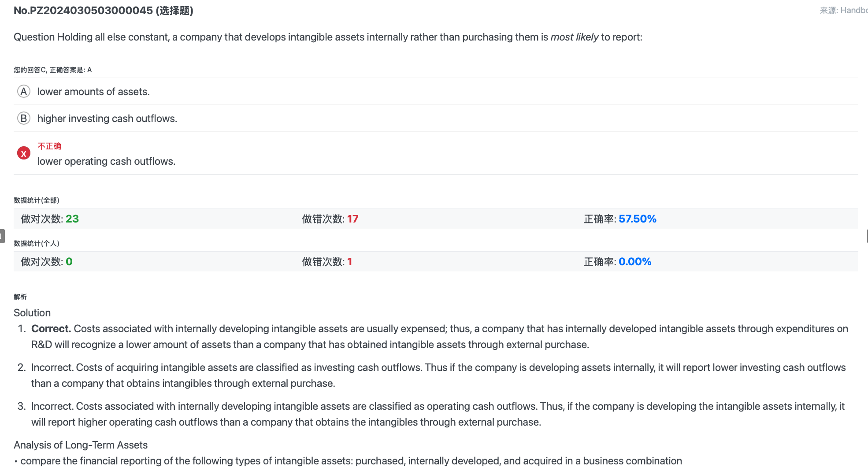This screenshot has width=868, height=471.
Task: Click the question number PZ2024030503000045 heading
Action: (x=104, y=11)
